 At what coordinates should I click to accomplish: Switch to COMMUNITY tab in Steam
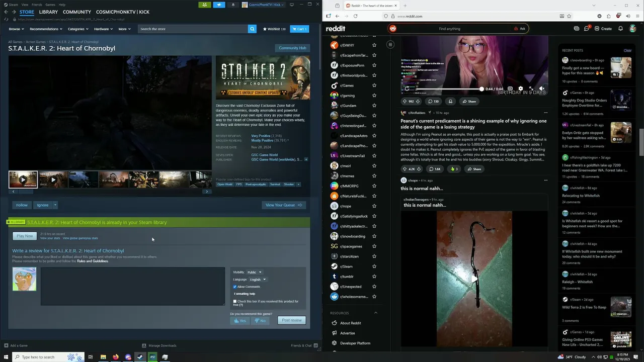point(77,12)
